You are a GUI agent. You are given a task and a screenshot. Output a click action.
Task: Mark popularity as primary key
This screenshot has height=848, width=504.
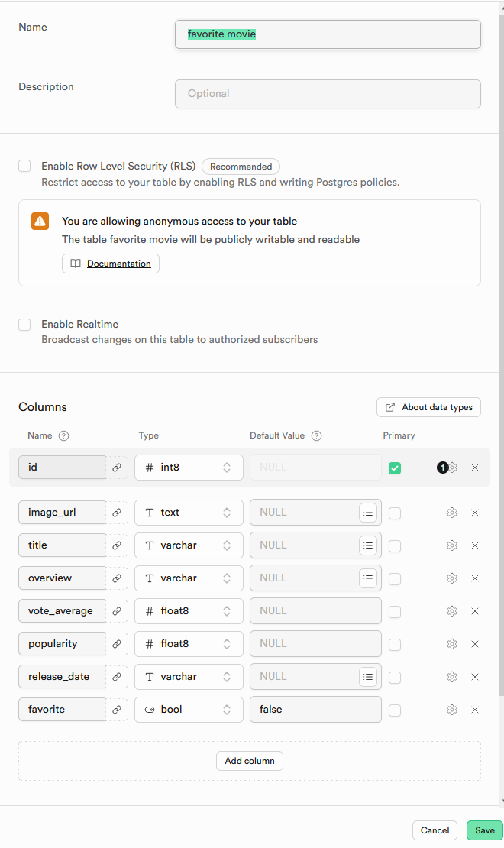pos(395,645)
